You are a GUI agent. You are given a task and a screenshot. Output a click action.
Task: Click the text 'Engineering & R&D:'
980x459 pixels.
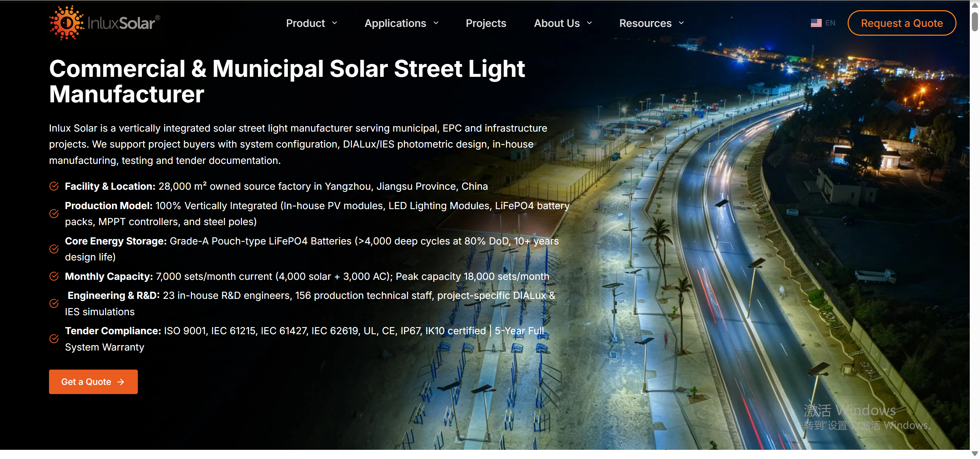(114, 295)
